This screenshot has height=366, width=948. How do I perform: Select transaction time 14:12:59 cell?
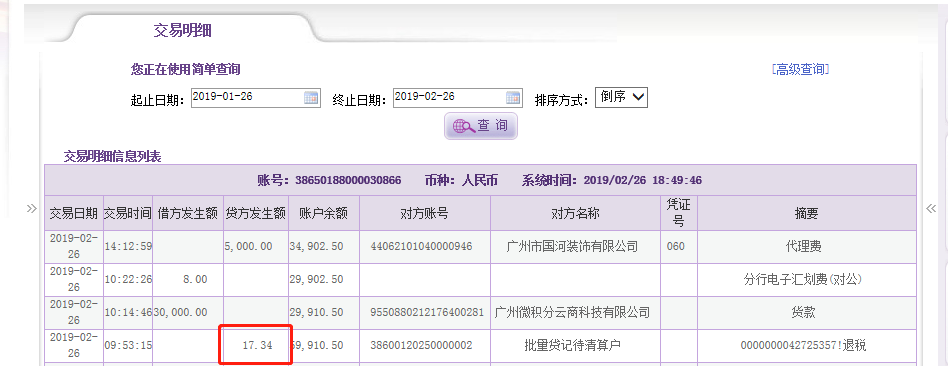[128, 247]
